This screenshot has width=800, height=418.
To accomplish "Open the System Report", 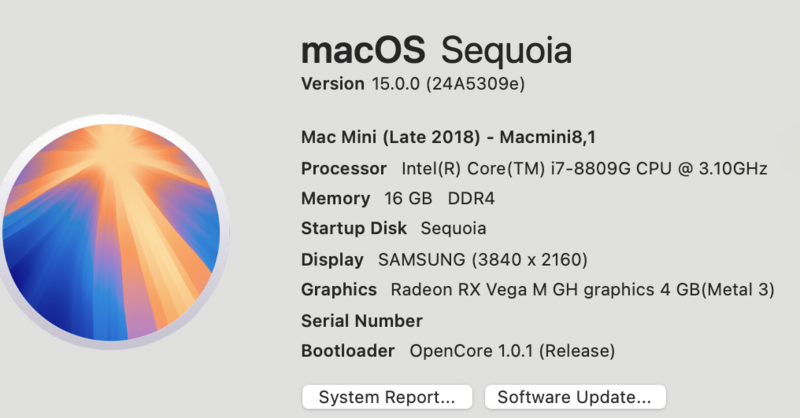I will (386, 397).
